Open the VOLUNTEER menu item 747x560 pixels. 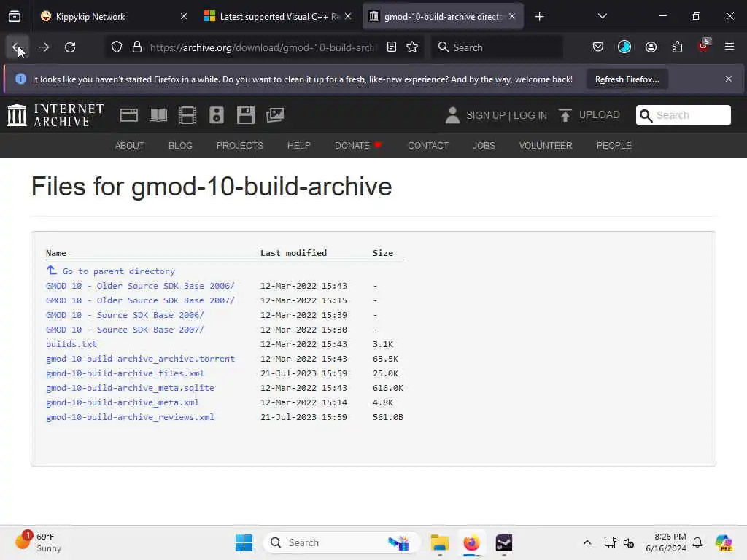point(546,146)
